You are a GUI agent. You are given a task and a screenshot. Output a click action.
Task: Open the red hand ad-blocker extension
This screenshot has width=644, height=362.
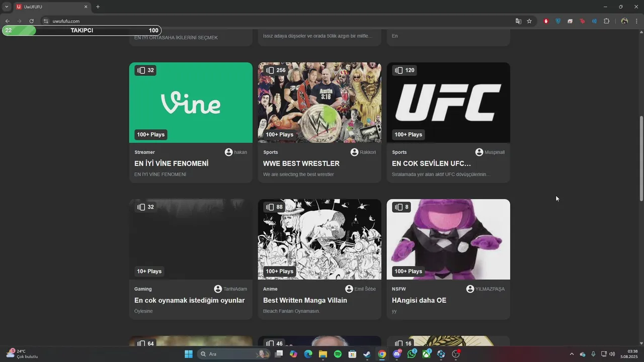click(546, 21)
